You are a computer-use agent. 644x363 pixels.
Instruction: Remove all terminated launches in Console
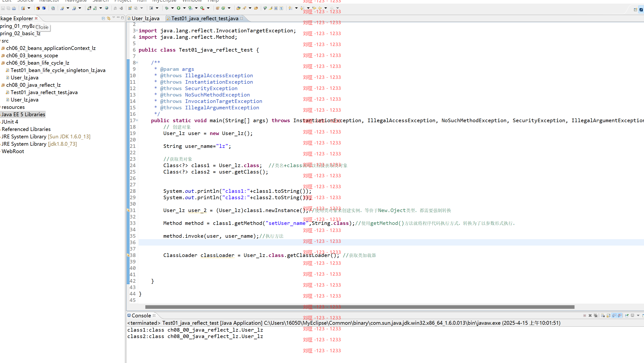click(596, 315)
